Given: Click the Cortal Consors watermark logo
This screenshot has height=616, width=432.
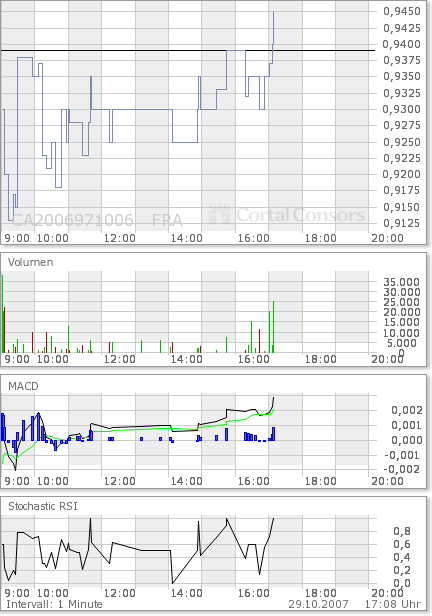Looking at the screenshot, I should [x=287, y=214].
